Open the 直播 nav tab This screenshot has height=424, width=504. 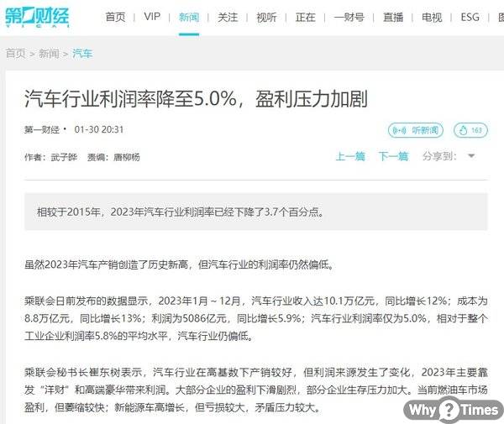pos(393,17)
